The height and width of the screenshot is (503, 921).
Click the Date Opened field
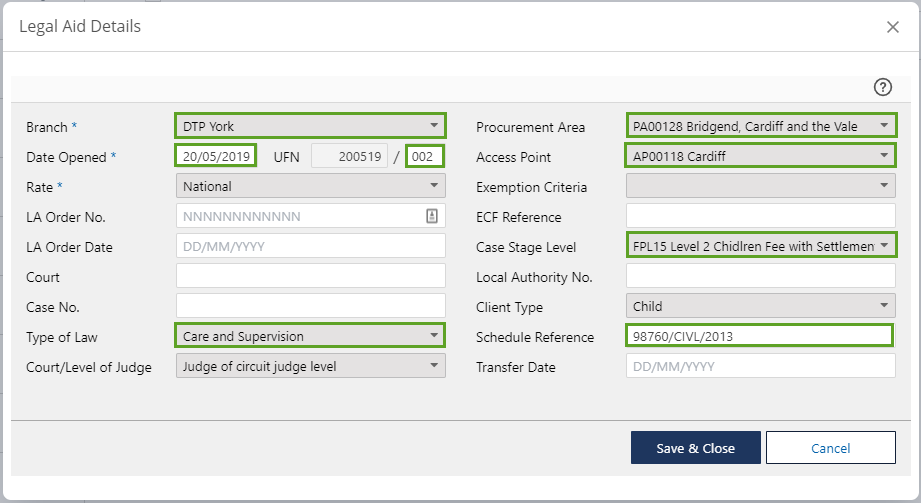(x=216, y=156)
